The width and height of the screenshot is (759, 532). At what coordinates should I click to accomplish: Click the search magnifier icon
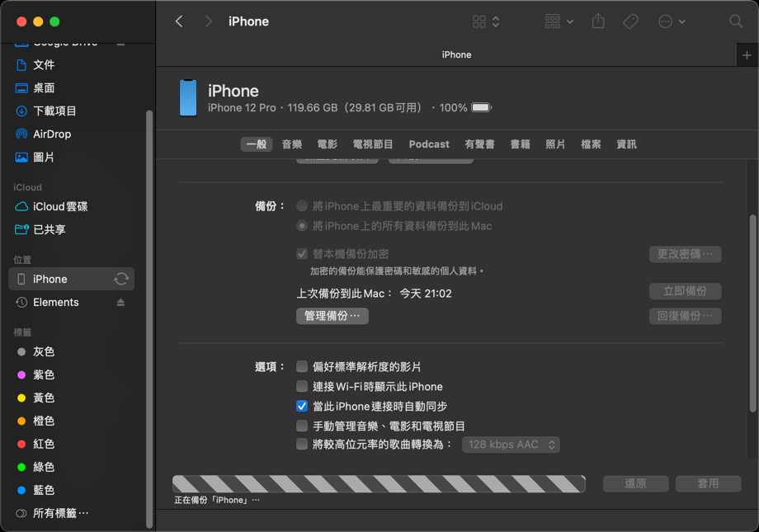736,21
